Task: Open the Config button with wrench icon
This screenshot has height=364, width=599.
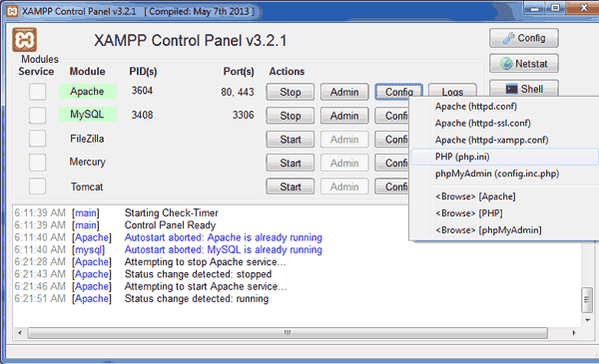Action: [x=524, y=38]
